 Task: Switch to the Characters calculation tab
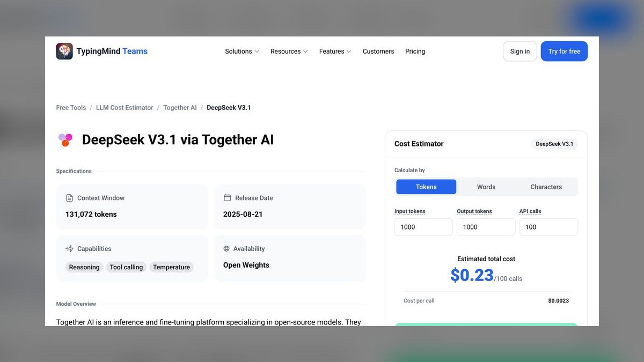[x=546, y=187]
